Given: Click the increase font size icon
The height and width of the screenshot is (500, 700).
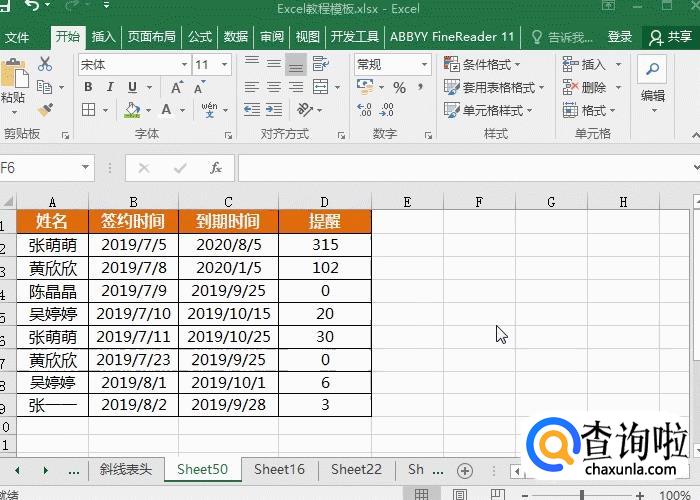Looking at the screenshot, I should click(177, 88).
